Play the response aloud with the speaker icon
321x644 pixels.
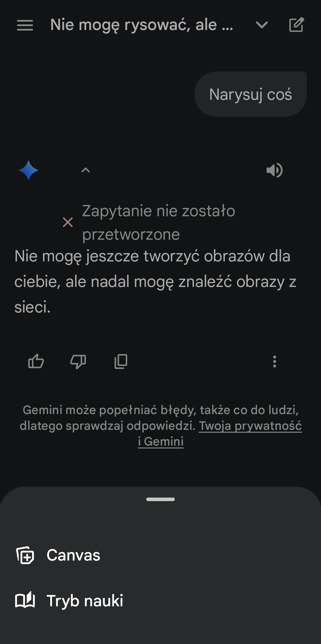click(274, 170)
